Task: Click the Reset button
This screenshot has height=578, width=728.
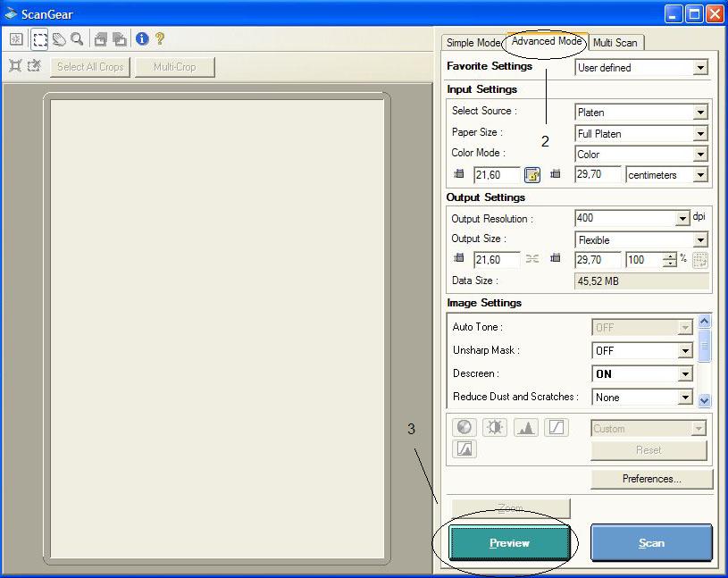Action: 649,450
